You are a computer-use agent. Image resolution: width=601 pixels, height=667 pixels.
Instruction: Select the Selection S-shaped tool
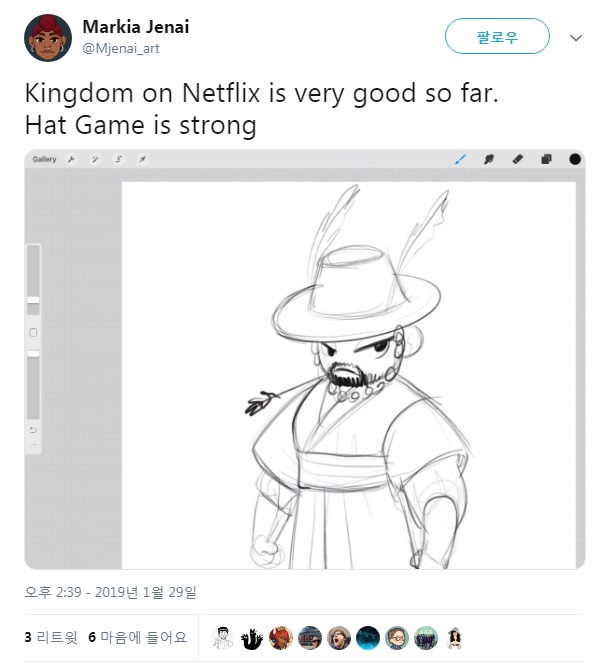[119, 159]
